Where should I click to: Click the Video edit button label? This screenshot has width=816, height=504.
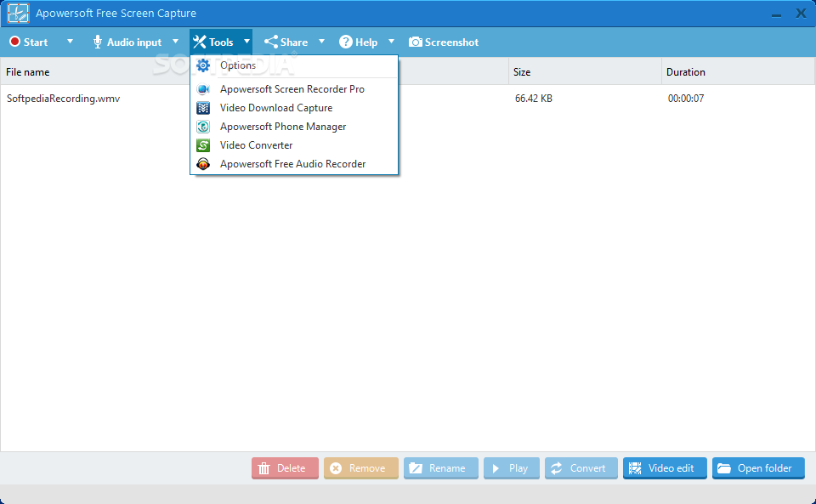[x=671, y=468]
